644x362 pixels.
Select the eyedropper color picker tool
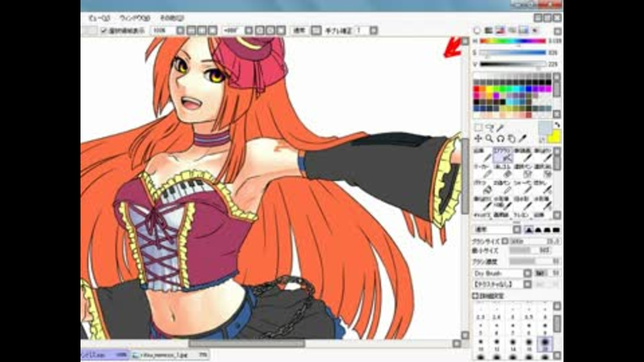click(x=523, y=139)
